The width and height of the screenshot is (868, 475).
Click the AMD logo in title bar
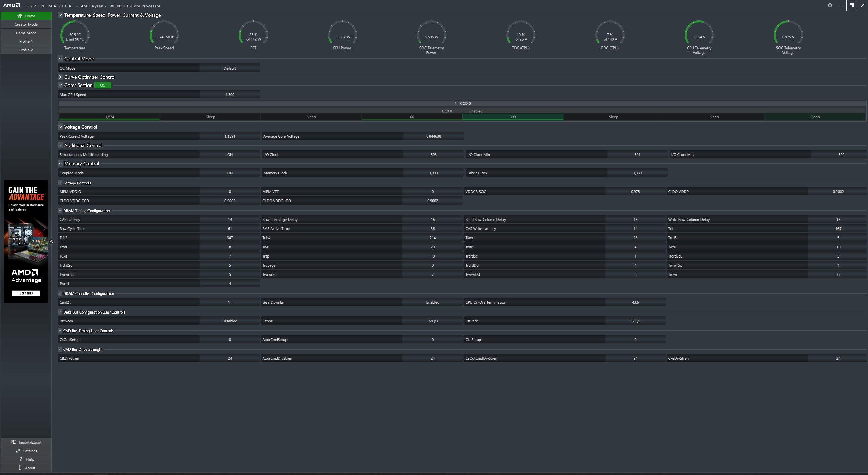click(12, 5)
